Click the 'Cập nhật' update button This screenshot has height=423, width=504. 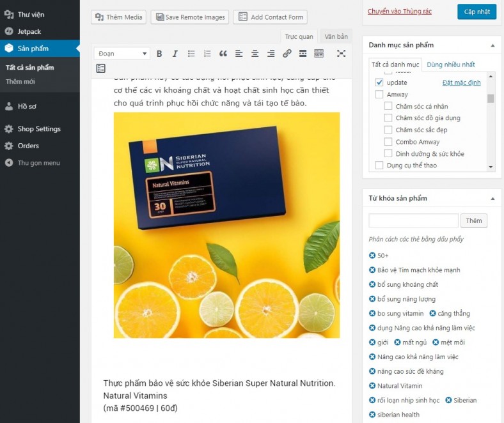[476, 12]
